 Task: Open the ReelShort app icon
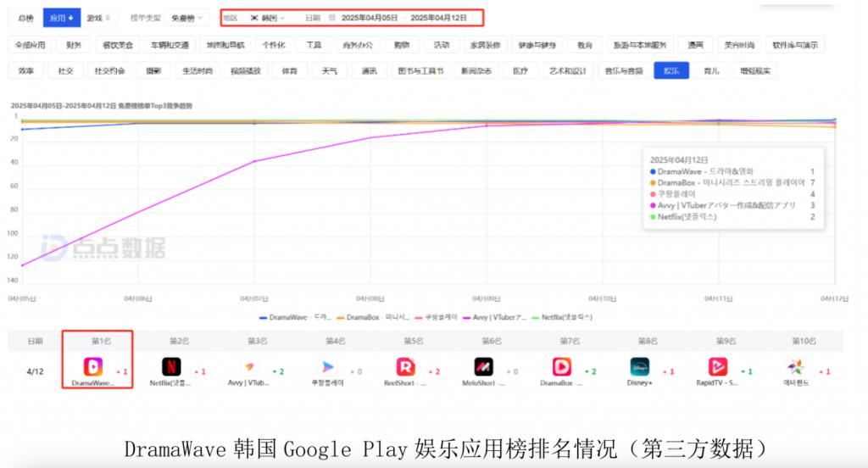coord(406,366)
